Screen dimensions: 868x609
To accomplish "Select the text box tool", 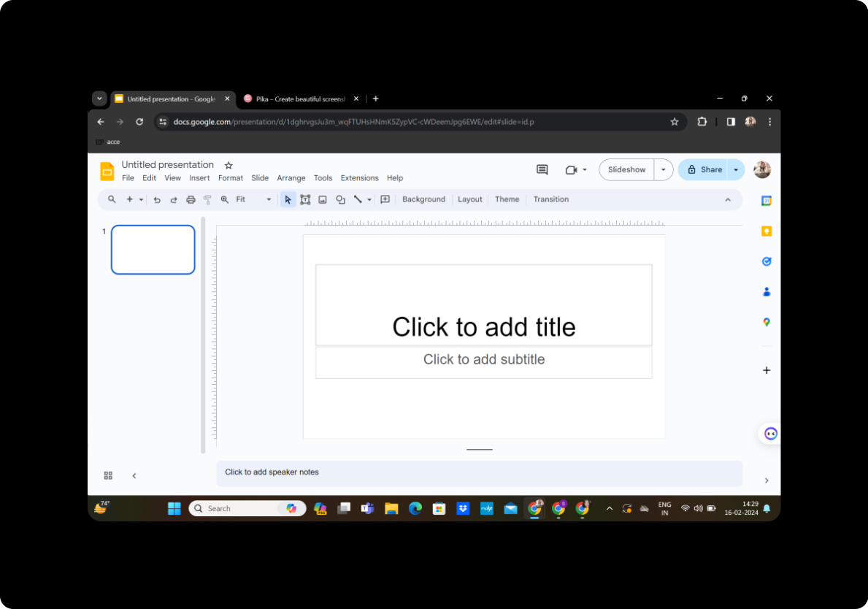I will tap(305, 200).
